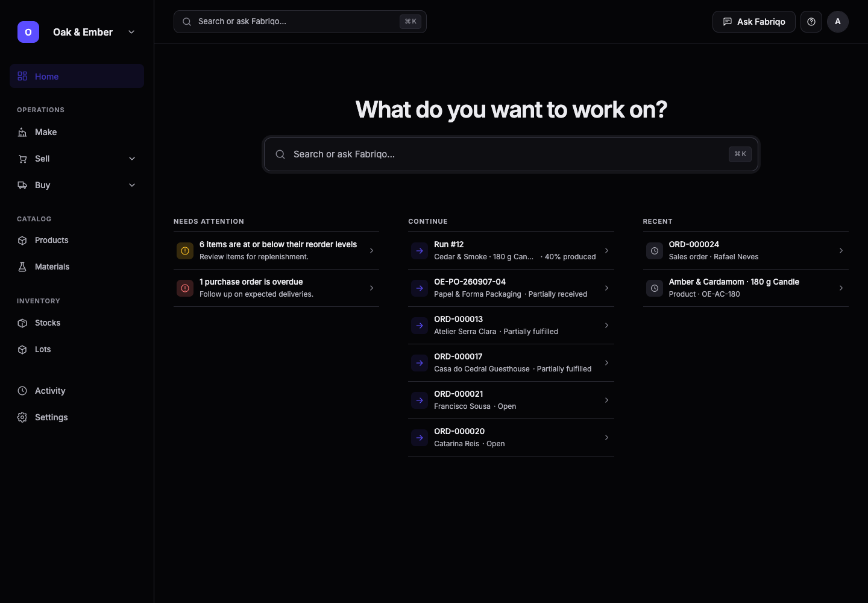Click the arrow icon beside Run #12

(420, 251)
